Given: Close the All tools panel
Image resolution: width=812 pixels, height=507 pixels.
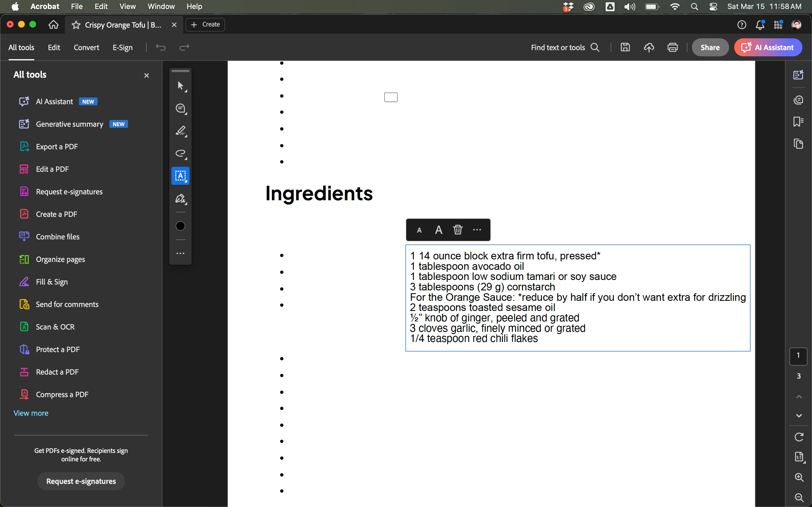Looking at the screenshot, I should pyautogui.click(x=146, y=75).
